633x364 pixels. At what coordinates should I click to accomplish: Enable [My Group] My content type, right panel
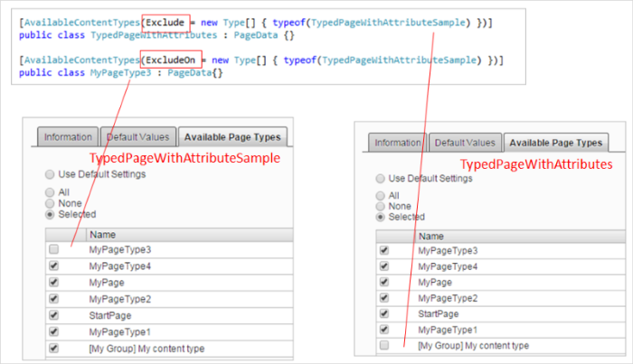click(385, 346)
